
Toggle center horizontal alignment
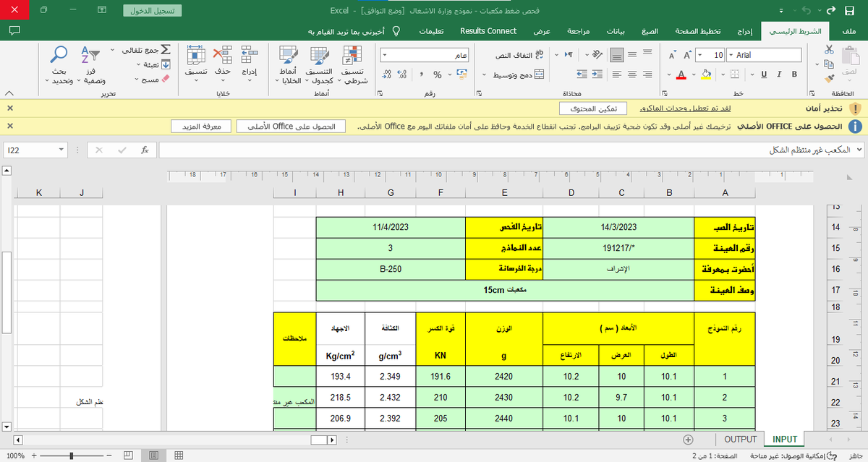click(633, 74)
